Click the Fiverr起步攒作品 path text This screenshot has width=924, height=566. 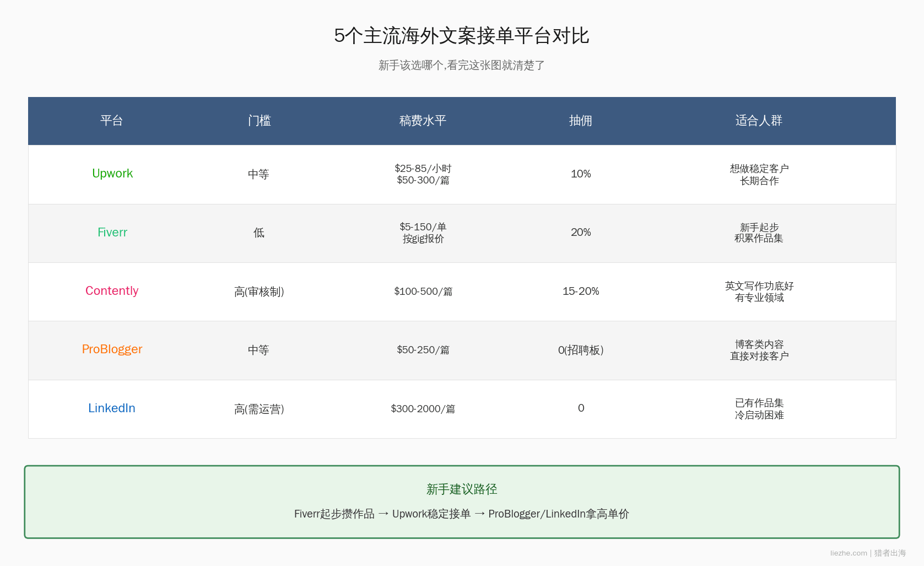tap(334, 514)
